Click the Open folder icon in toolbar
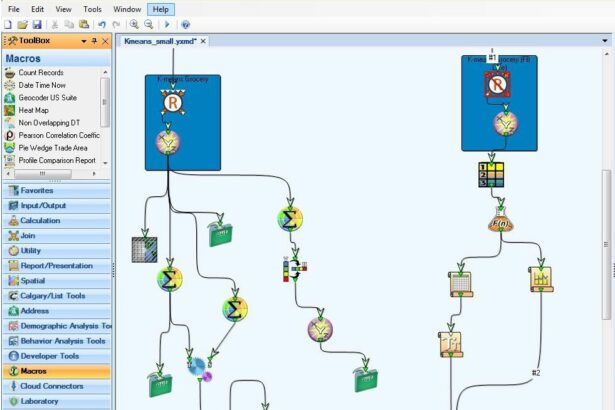Image resolution: width=615 pixels, height=410 pixels. point(23,24)
